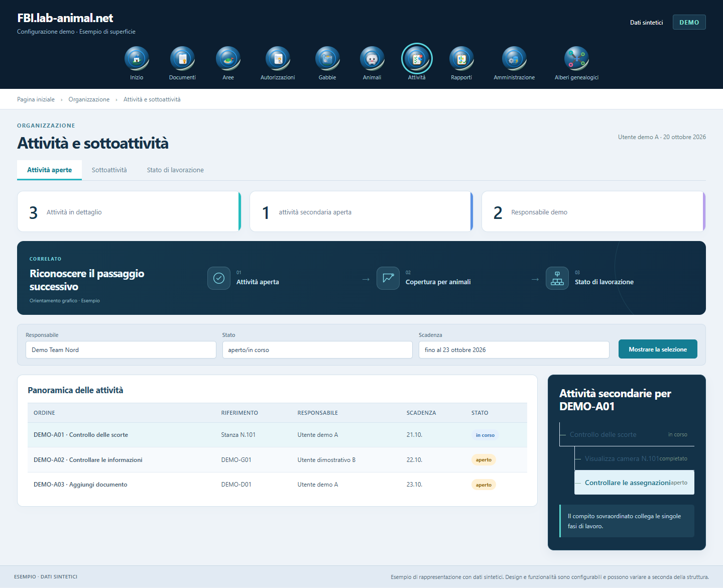Click the chart icon for Copertura per animali
The height and width of the screenshot is (588, 723).
coord(388,278)
